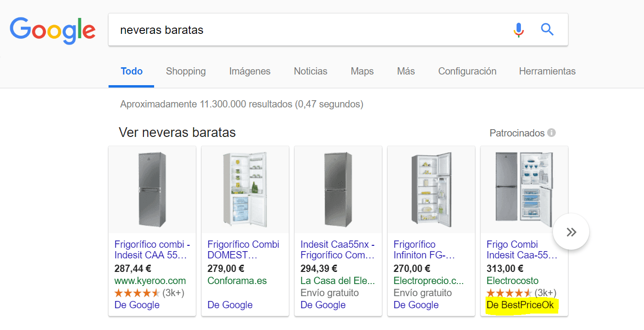This screenshot has height=330, width=644.
Task: Click the Patrocinados label
Action: tap(517, 133)
